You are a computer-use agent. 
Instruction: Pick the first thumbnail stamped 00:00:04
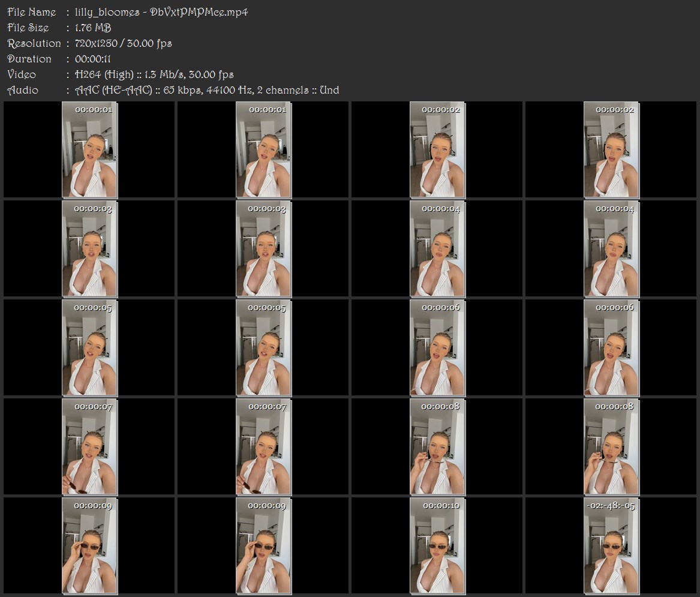437,249
